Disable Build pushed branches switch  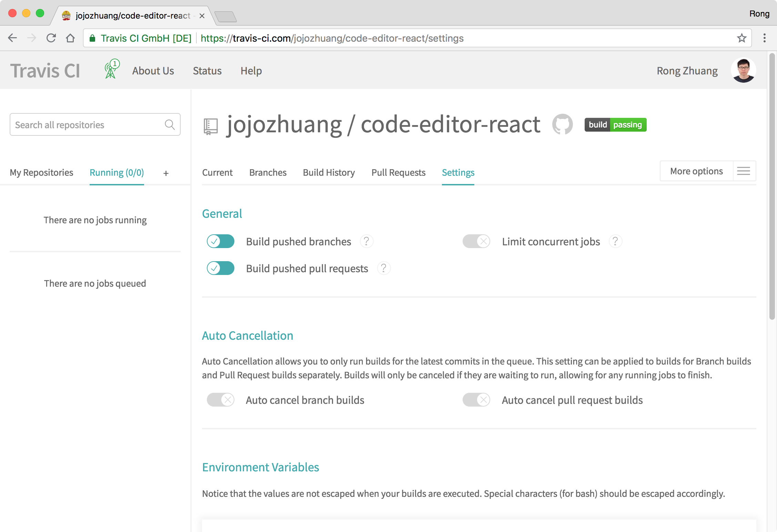221,241
